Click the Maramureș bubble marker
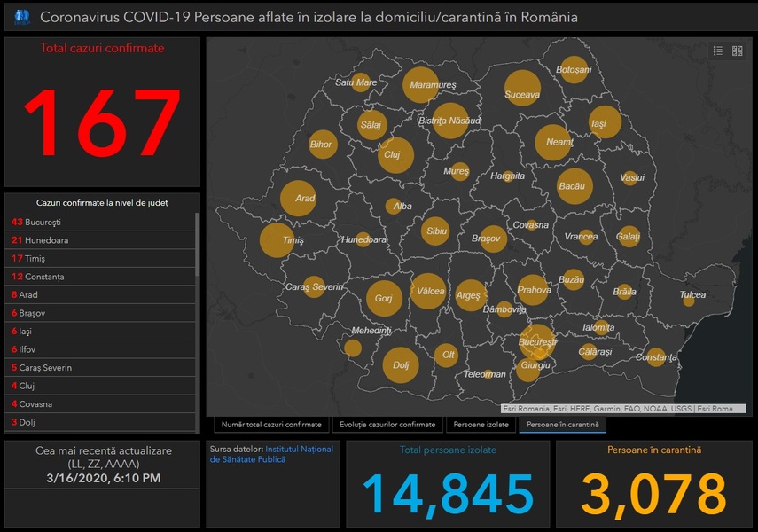The image size is (758, 532). tap(422, 85)
